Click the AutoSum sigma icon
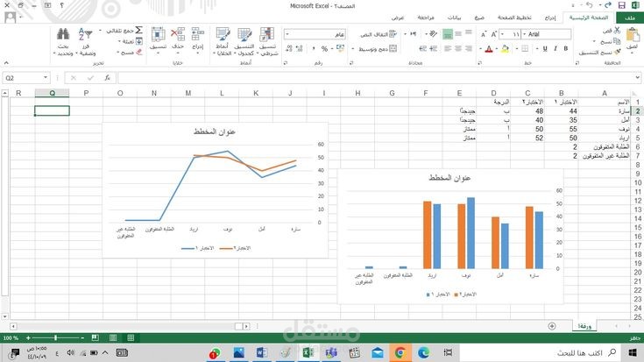Screen dimensions: 644x362 pos(138,30)
